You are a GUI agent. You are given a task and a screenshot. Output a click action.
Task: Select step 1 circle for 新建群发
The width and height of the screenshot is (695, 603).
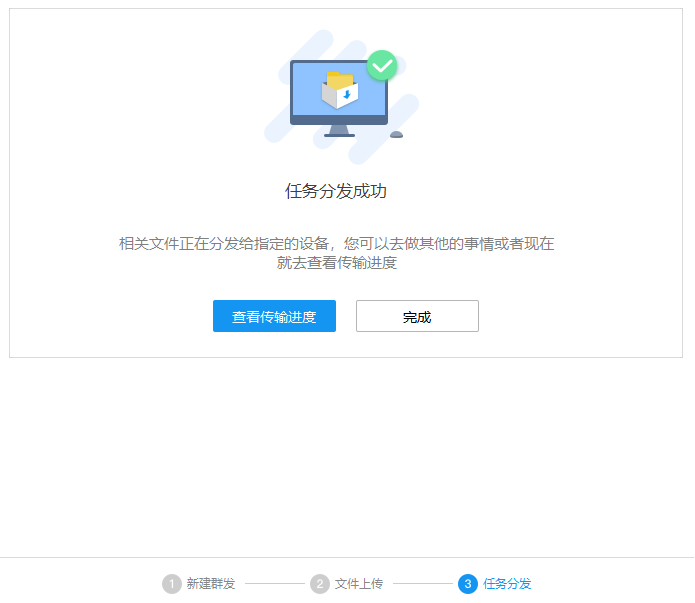[172, 584]
